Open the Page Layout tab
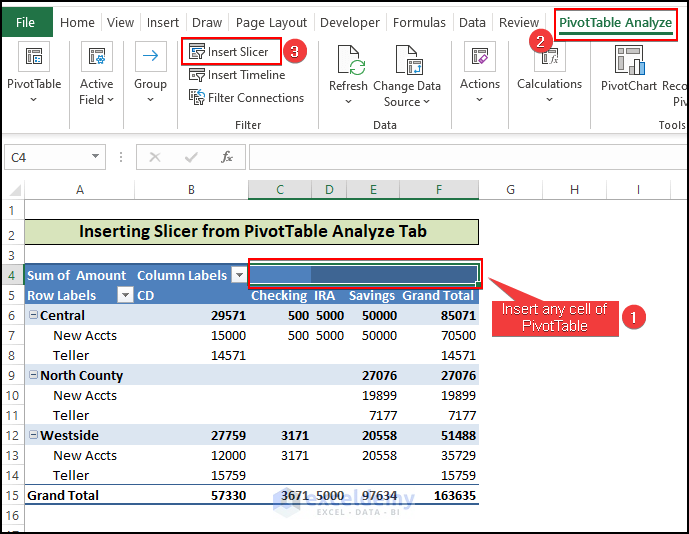689x534 pixels. (271, 22)
